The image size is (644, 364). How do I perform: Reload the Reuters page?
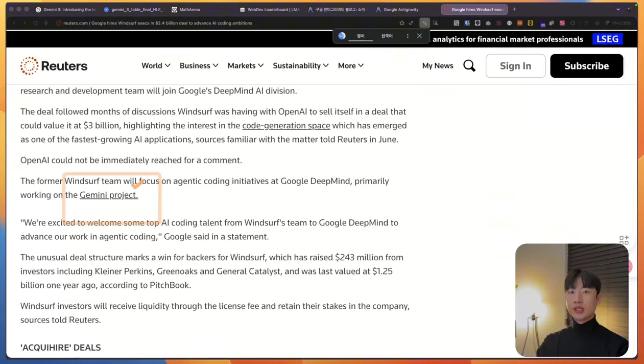(x=35, y=23)
